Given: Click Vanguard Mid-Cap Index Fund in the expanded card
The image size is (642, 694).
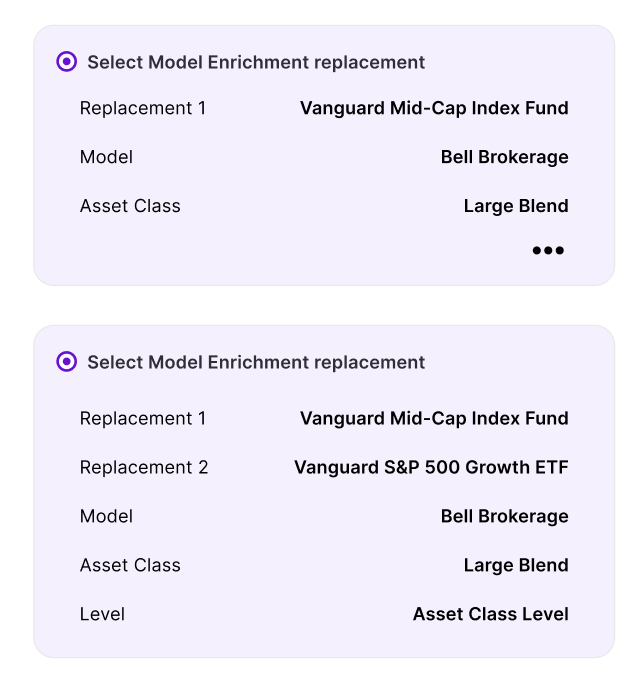Looking at the screenshot, I should tap(434, 418).
